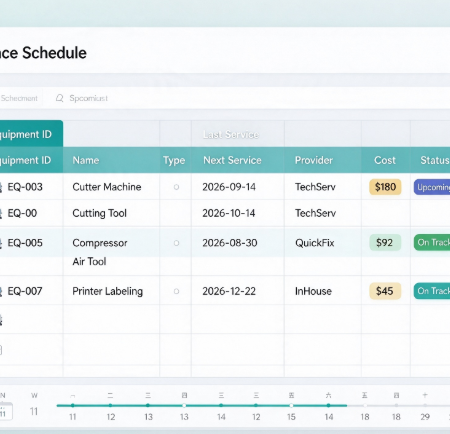Image resolution: width=450 pixels, height=434 pixels.
Task: Click the 2026-09-14 date cell
Action: [229, 187]
